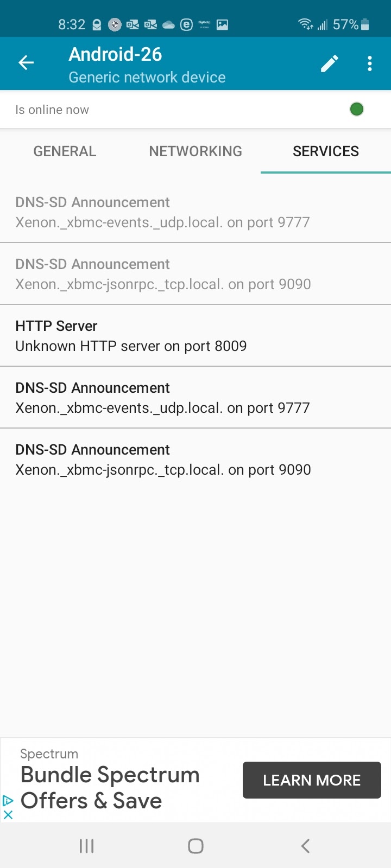Open the HTTP Server port 8009 entry

[x=195, y=336]
